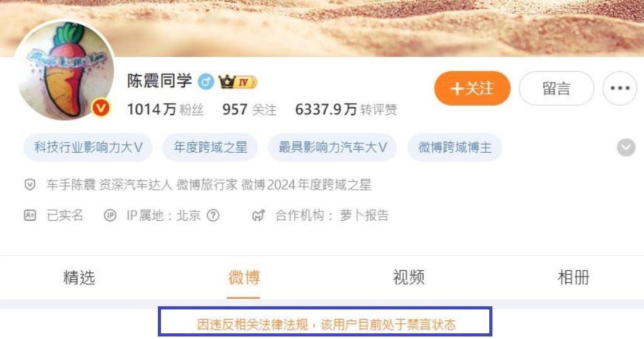The width and height of the screenshot is (644, 339).
Task: Select the 微博跨域博主 tag
Action: pos(455,147)
